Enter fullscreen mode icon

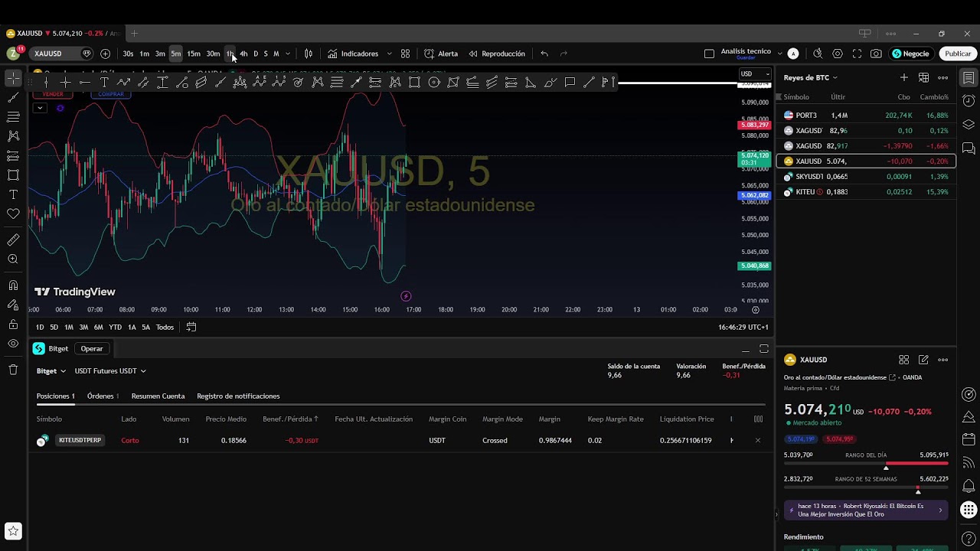coord(857,54)
